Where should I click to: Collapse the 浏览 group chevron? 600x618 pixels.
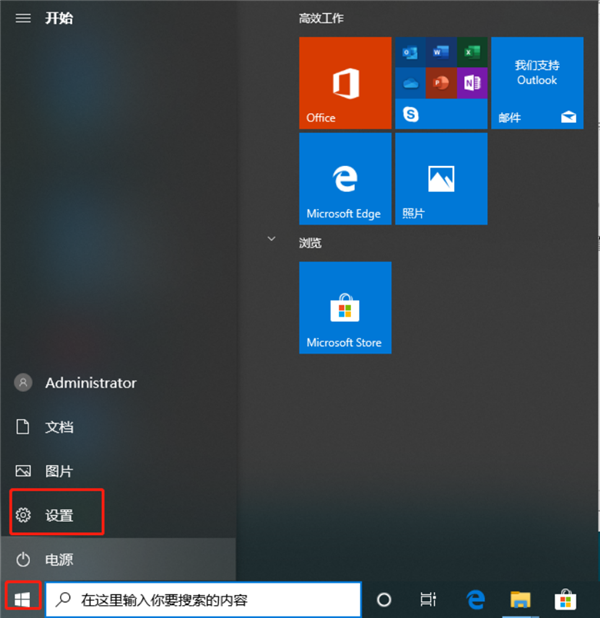point(270,240)
